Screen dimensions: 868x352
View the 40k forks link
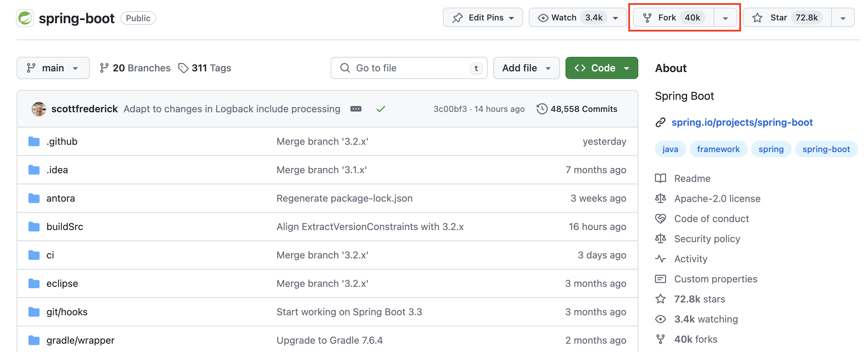click(x=696, y=339)
